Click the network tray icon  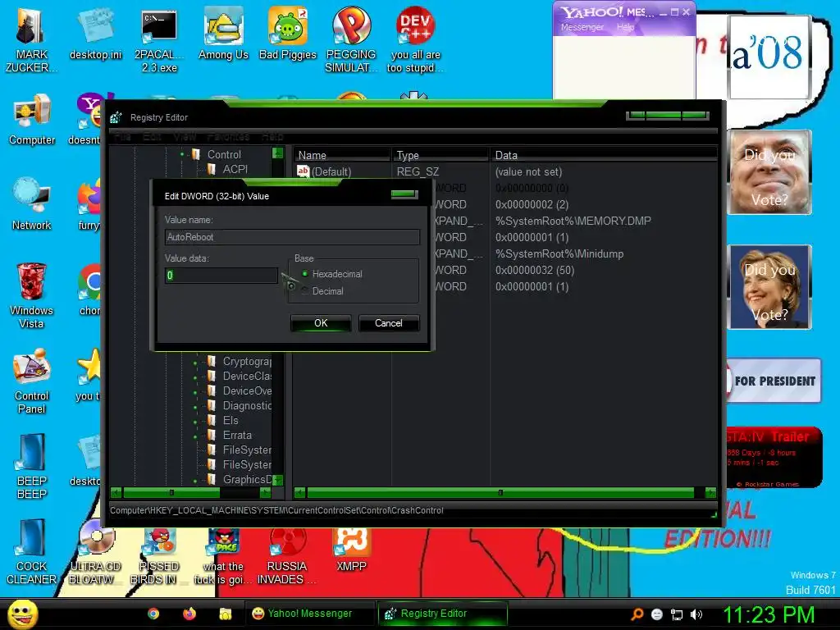[677, 614]
